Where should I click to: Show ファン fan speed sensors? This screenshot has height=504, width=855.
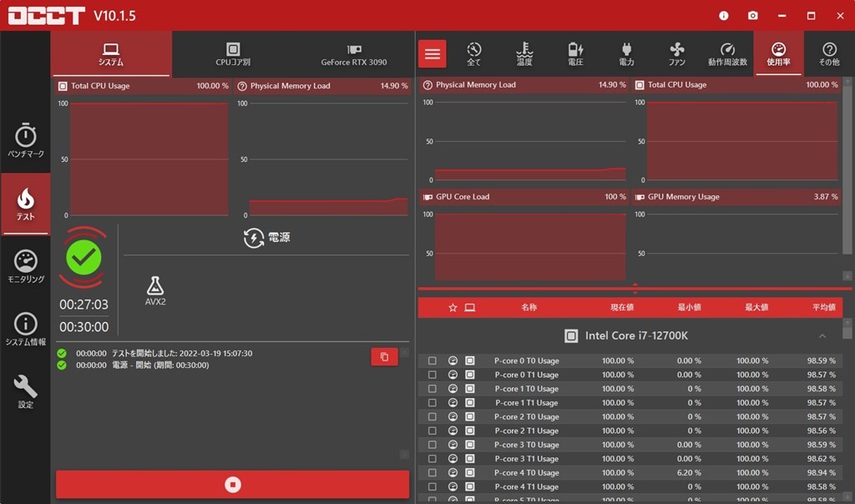[x=677, y=54]
